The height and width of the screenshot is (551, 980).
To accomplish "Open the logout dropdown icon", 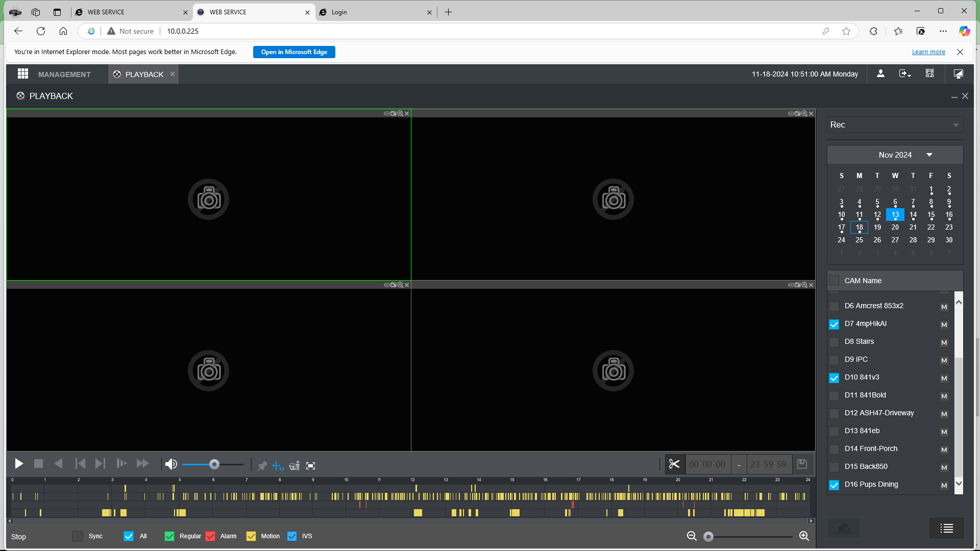I will coord(905,74).
